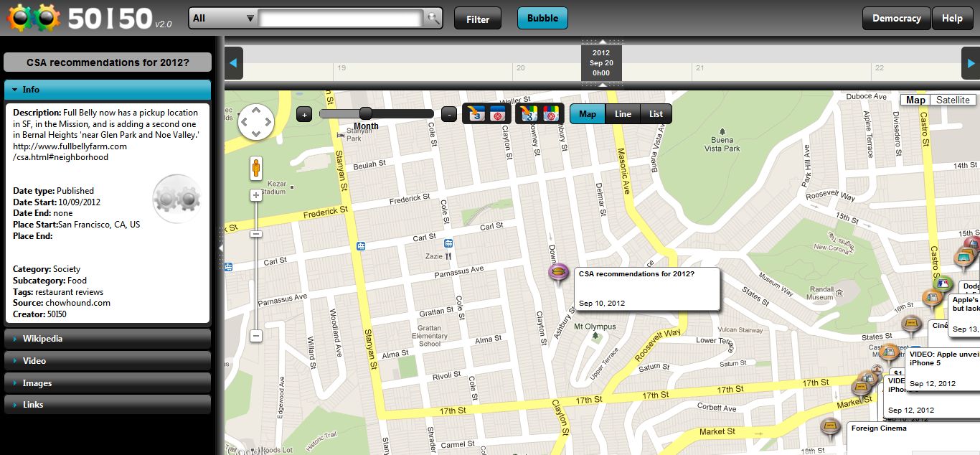Click the Foreign Cinema map pin
Screen dimensions: 980x455
tap(831, 428)
